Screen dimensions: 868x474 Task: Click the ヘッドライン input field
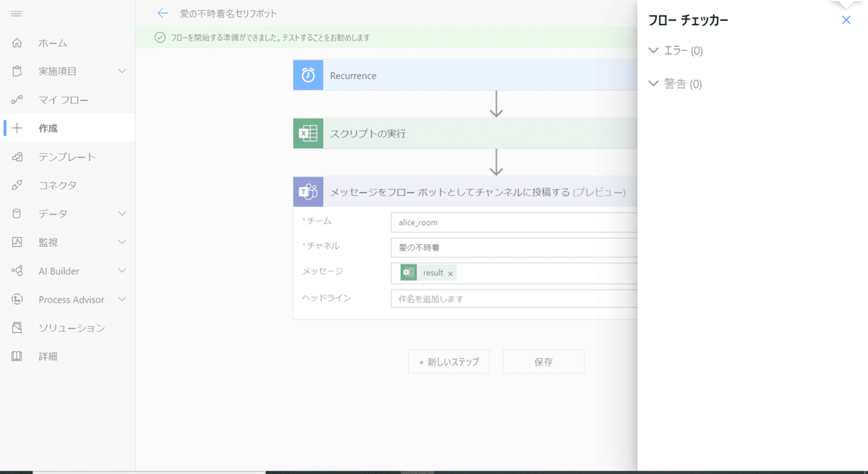point(514,299)
